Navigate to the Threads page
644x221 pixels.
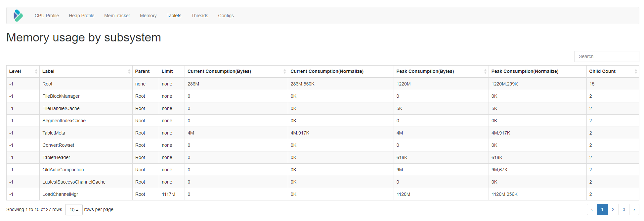click(x=199, y=16)
